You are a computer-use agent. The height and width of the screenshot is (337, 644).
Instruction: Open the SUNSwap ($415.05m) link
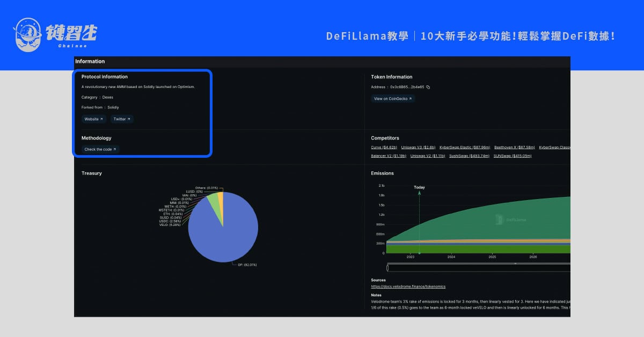pyautogui.click(x=513, y=156)
